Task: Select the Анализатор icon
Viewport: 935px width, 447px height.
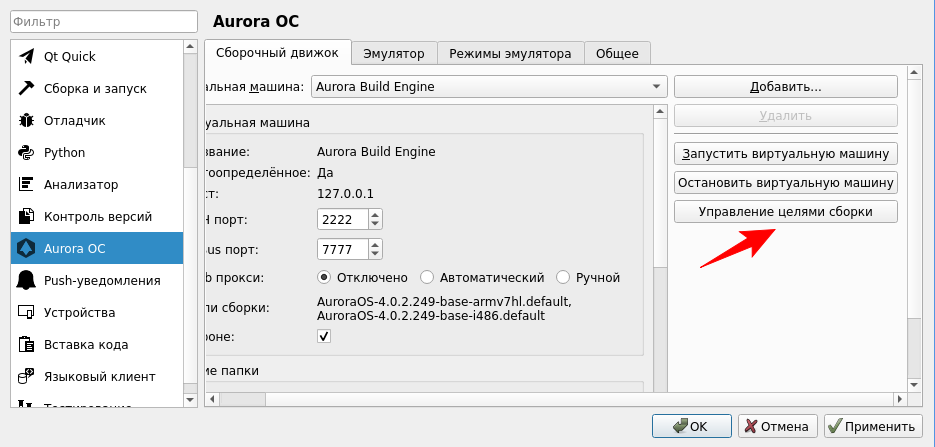Action: click(27, 185)
